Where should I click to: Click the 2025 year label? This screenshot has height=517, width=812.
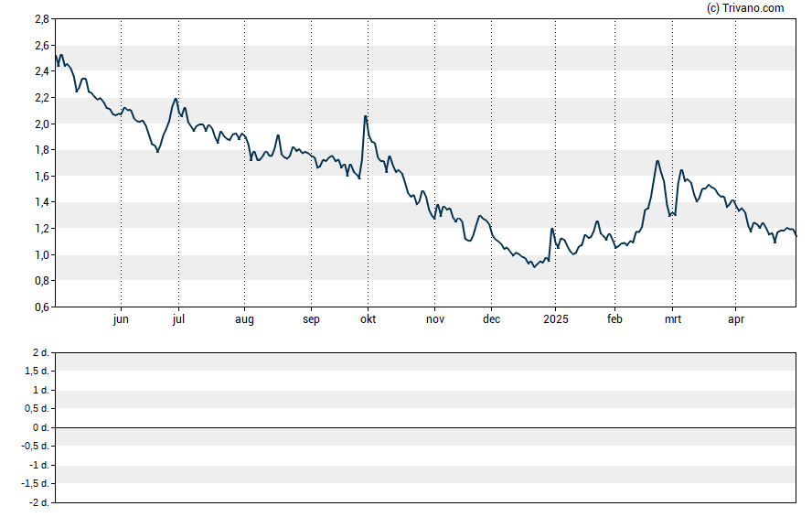pos(556,319)
